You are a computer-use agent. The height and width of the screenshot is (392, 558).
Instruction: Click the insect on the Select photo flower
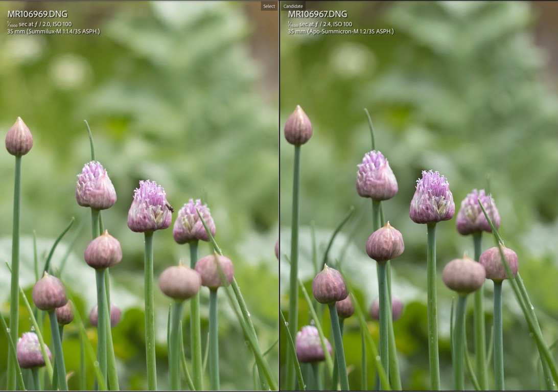pyautogui.click(x=169, y=207)
